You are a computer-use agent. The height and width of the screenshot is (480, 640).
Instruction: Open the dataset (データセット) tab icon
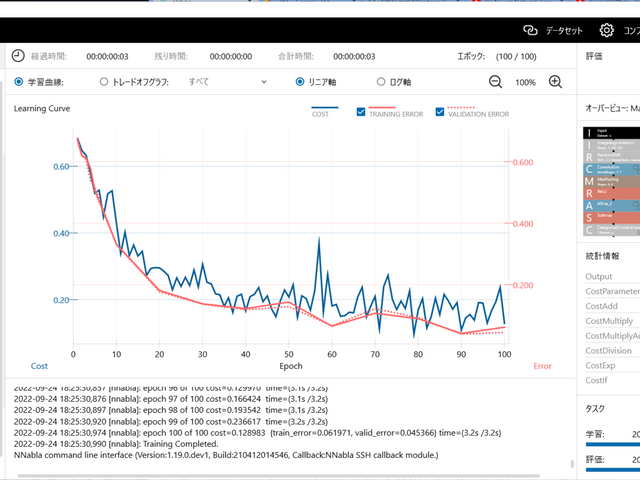tap(530, 30)
